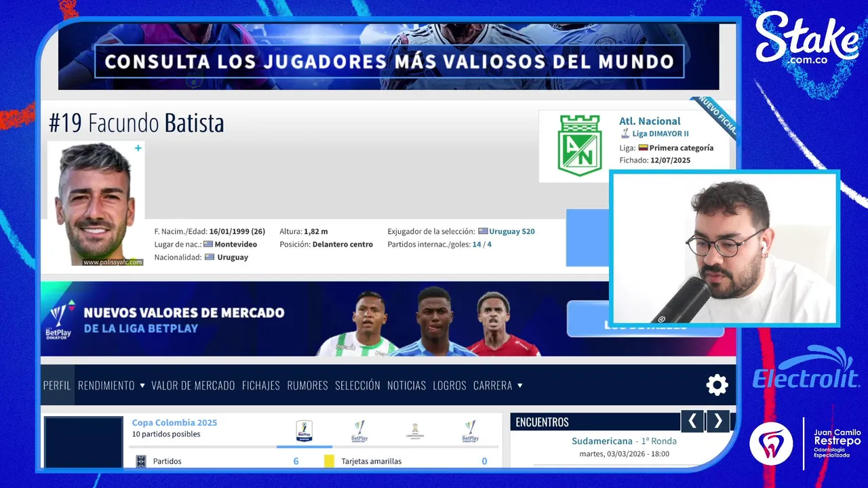
Task: Expand the Carrera dropdown menu
Action: (498, 385)
